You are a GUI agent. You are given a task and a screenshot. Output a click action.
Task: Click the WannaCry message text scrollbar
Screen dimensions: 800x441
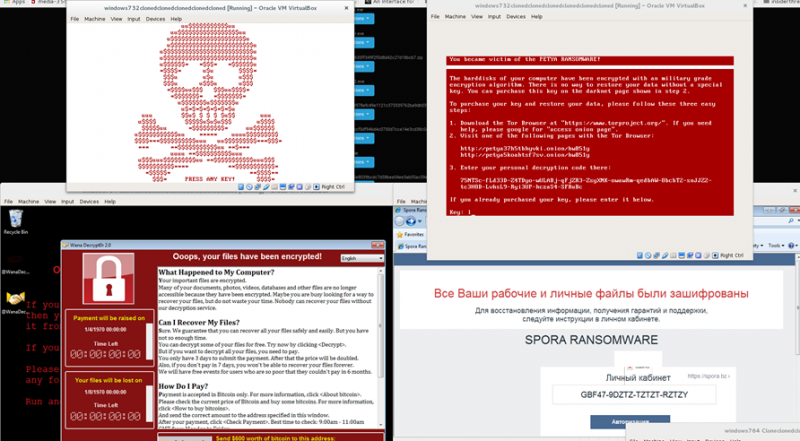381,348
